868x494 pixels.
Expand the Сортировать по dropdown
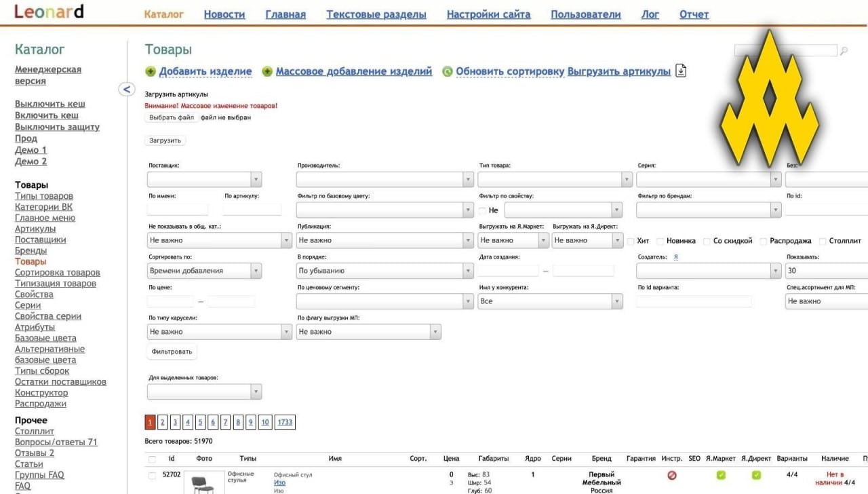[x=204, y=271]
